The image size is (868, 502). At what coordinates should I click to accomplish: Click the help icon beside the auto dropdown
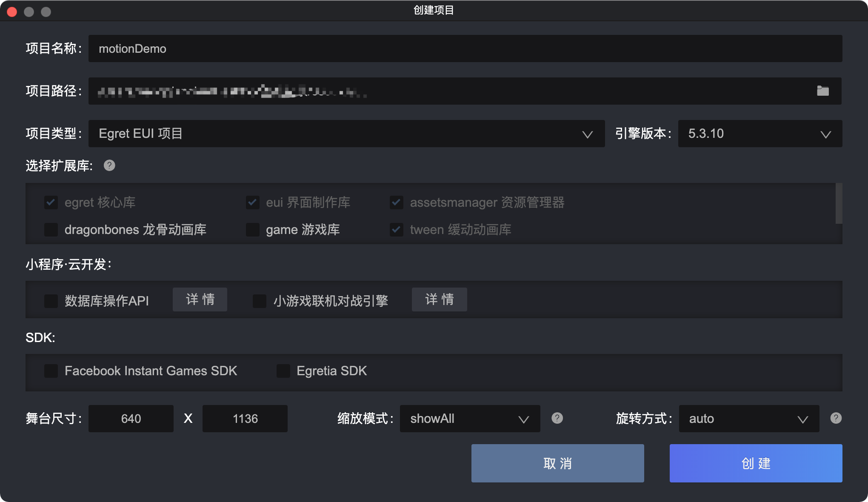click(x=836, y=418)
